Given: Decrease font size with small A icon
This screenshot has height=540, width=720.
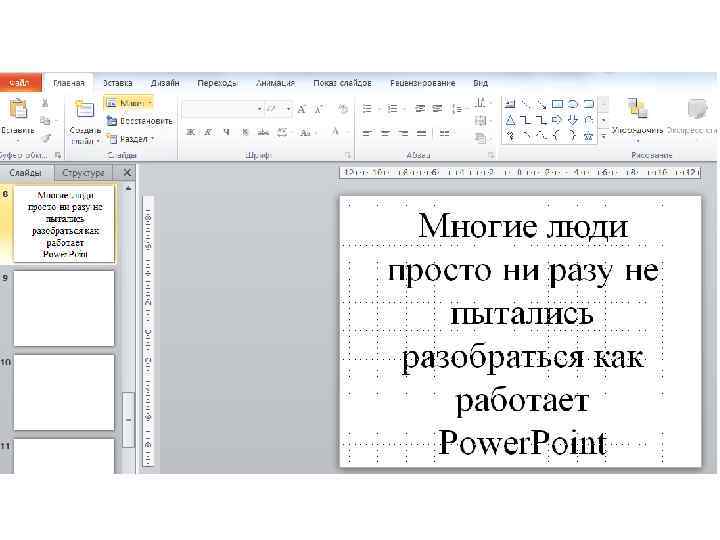Looking at the screenshot, I should [x=319, y=109].
